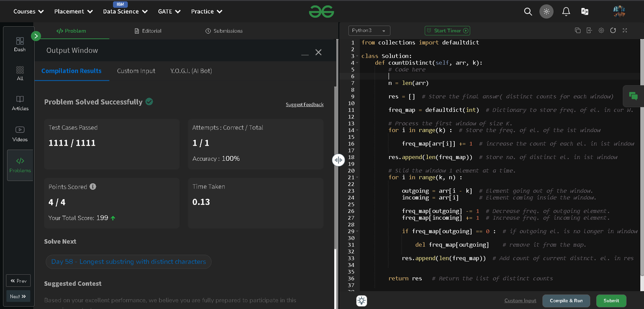644x309 pixels.
Task: Click the 'from collections import defaultdict' line
Action: click(x=420, y=42)
